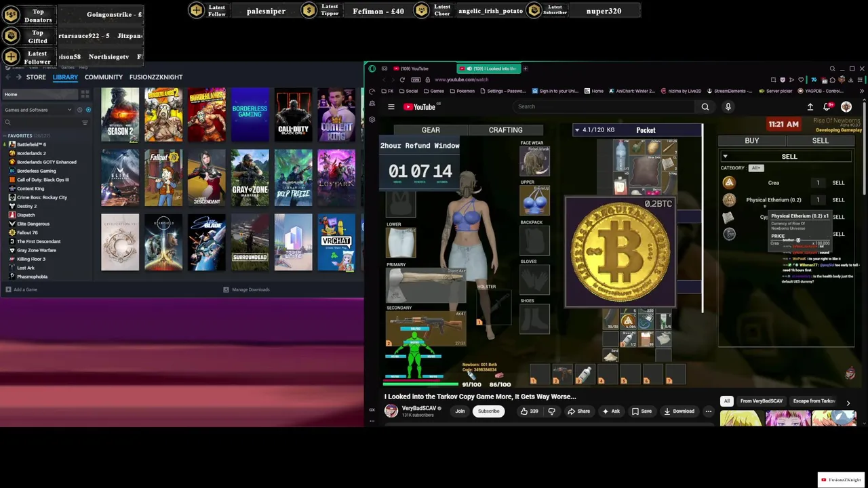Image resolution: width=868 pixels, height=488 pixels.
Task: Open Borderlands 2 game cover in Steam
Action: pyautogui.click(x=163, y=115)
